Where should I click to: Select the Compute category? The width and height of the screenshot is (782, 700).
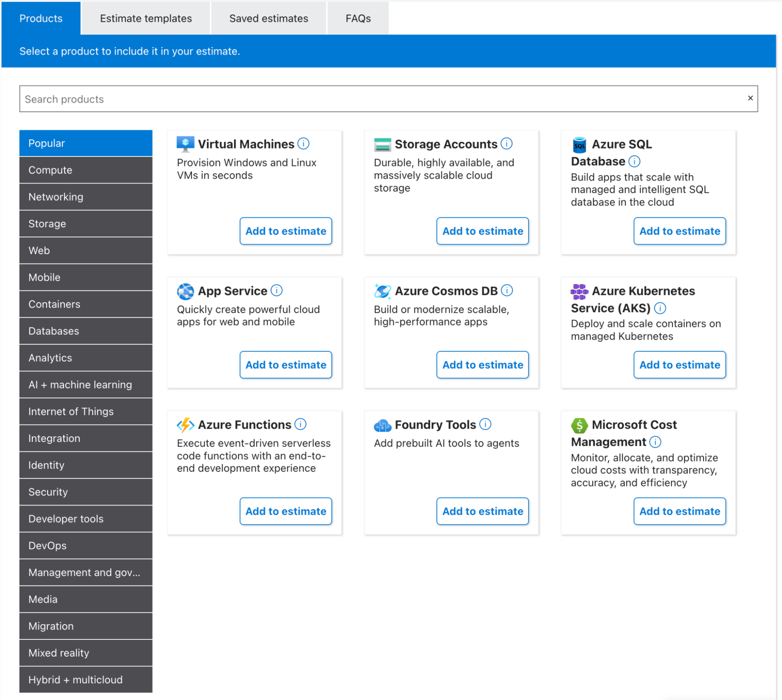(86, 170)
